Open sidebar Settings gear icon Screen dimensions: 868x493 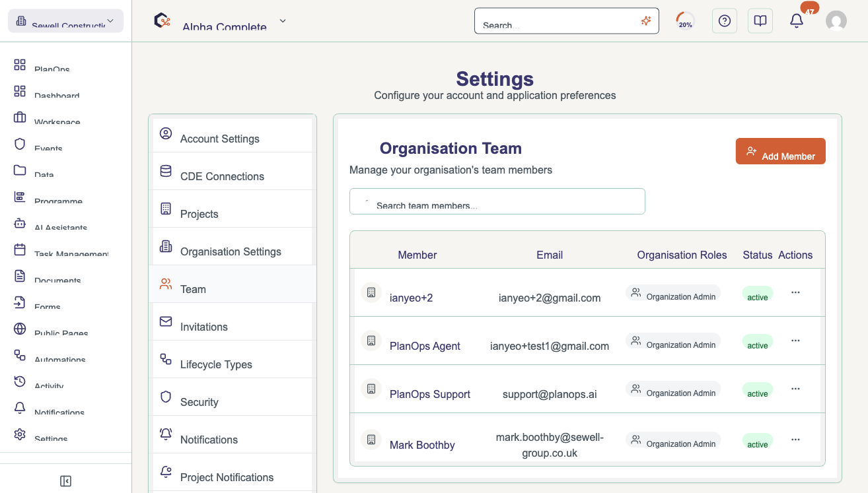point(20,434)
